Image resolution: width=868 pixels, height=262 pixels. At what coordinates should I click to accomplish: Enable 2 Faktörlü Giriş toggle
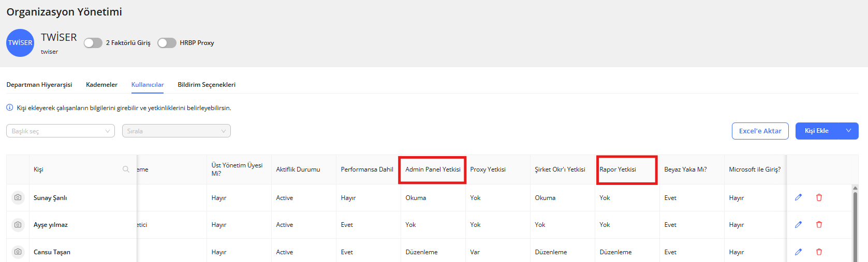pyautogui.click(x=93, y=43)
